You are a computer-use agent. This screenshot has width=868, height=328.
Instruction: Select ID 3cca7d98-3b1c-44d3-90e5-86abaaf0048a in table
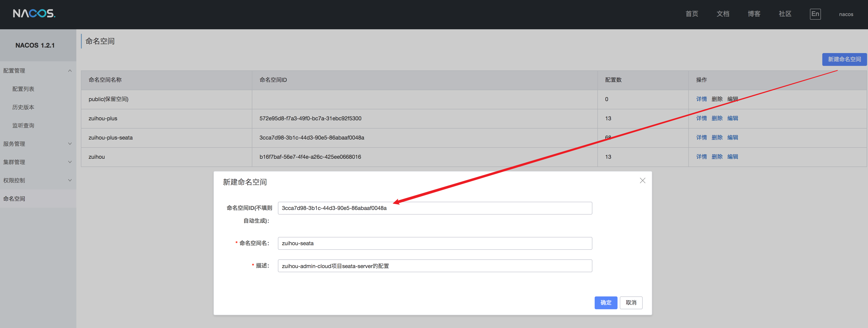[312, 137]
